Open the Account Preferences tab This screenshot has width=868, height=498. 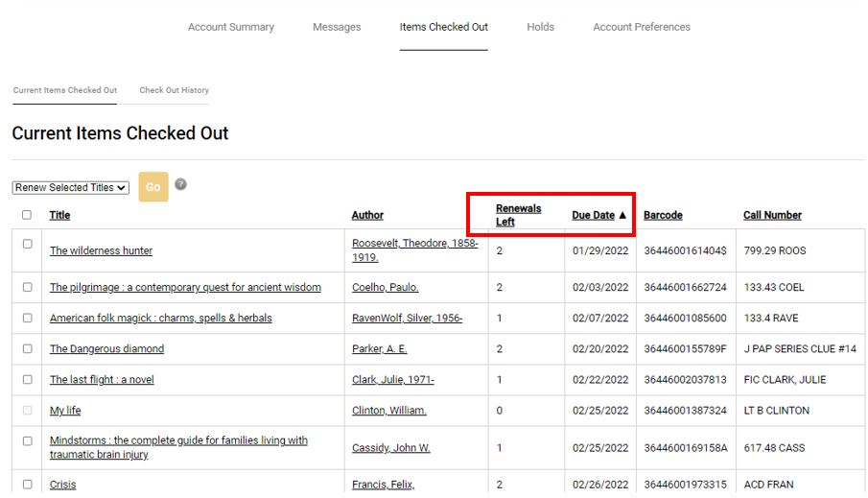click(x=641, y=27)
